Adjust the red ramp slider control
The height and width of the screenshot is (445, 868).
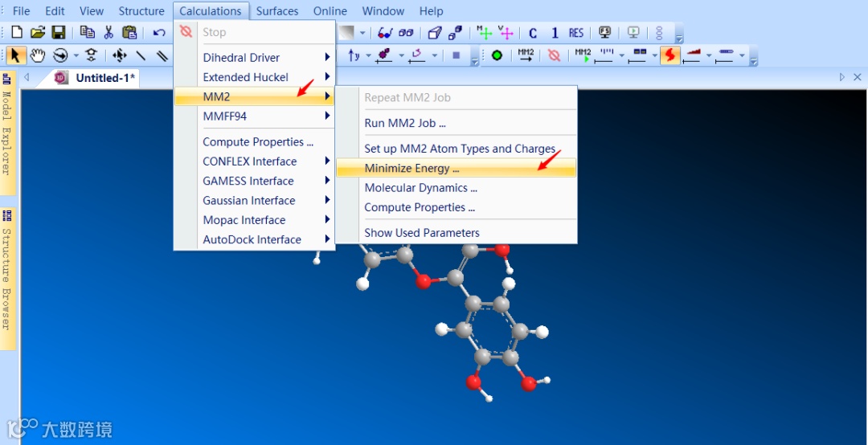pyautogui.click(x=694, y=55)
